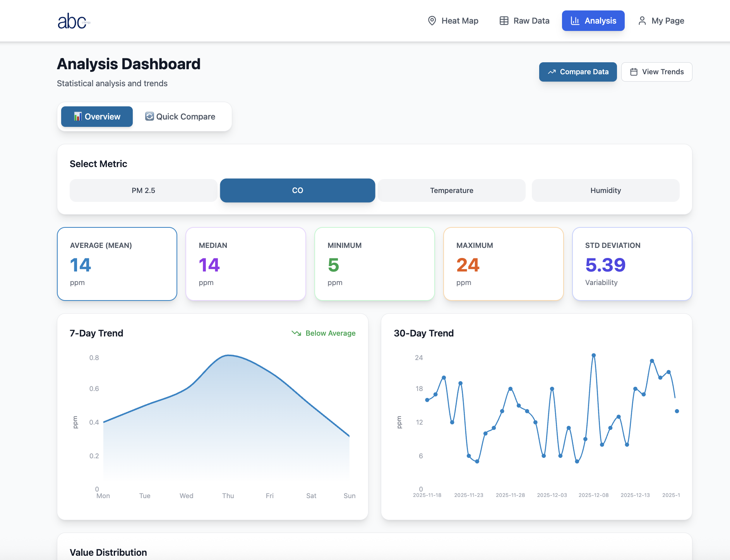Click the Average (Mean) stat card

click(117, 264)
